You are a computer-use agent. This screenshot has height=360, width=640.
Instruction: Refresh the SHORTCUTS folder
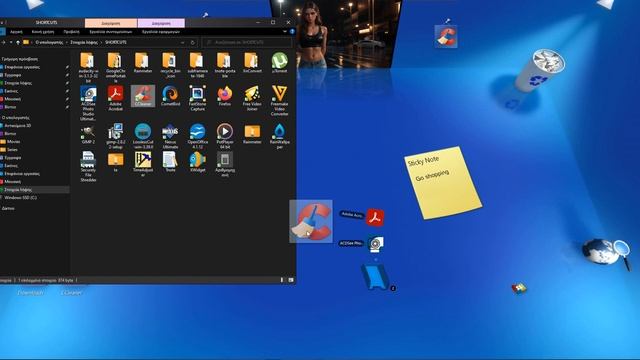pos(193,42)
